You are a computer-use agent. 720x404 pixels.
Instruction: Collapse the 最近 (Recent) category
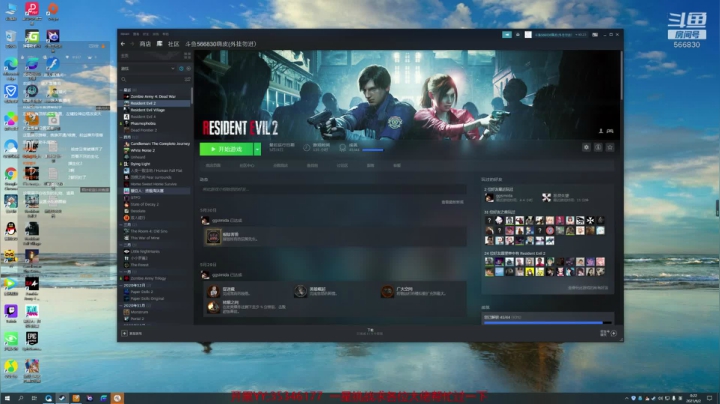pyautogui.click(x=122, y=90)
